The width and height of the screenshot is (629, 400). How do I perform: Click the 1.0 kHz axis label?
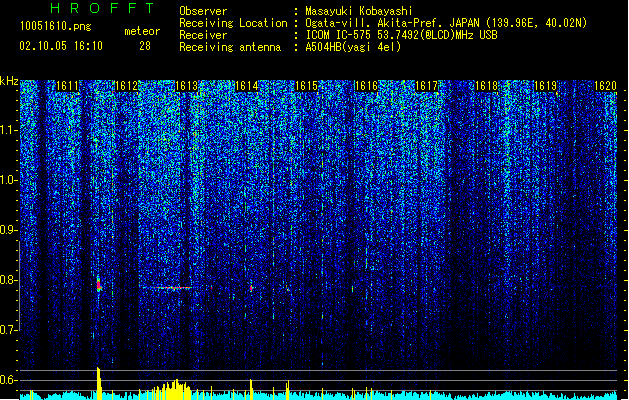(8, 180)
